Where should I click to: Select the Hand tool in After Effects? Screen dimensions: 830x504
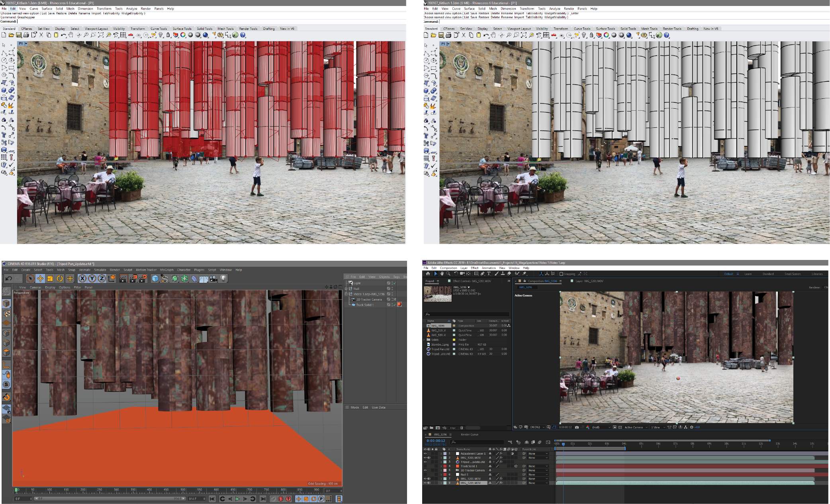(x=442, y=274)
